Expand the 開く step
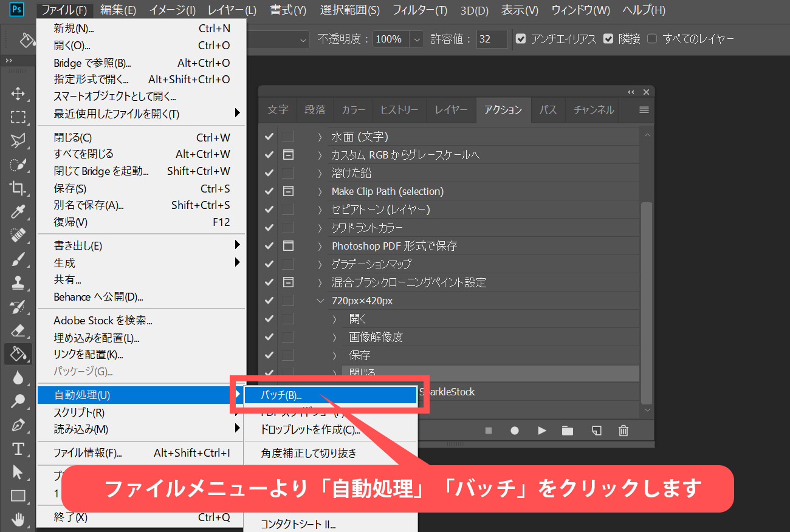 [334, 319]
